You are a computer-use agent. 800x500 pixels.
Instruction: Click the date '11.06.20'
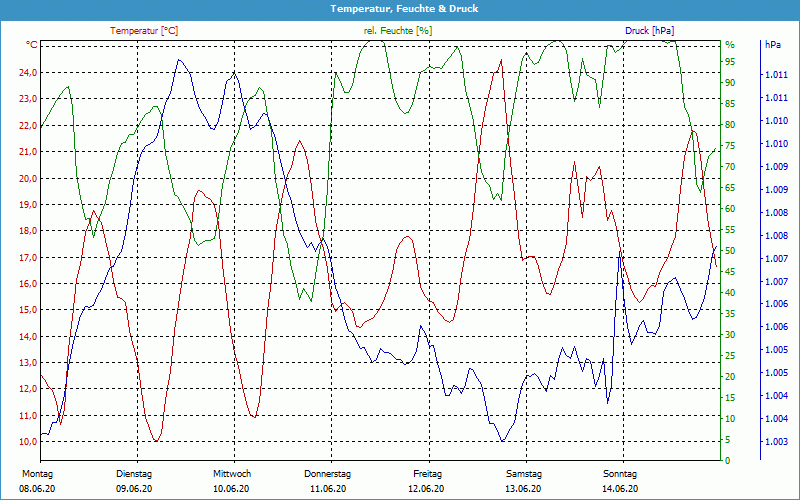(x=328, y=489)
